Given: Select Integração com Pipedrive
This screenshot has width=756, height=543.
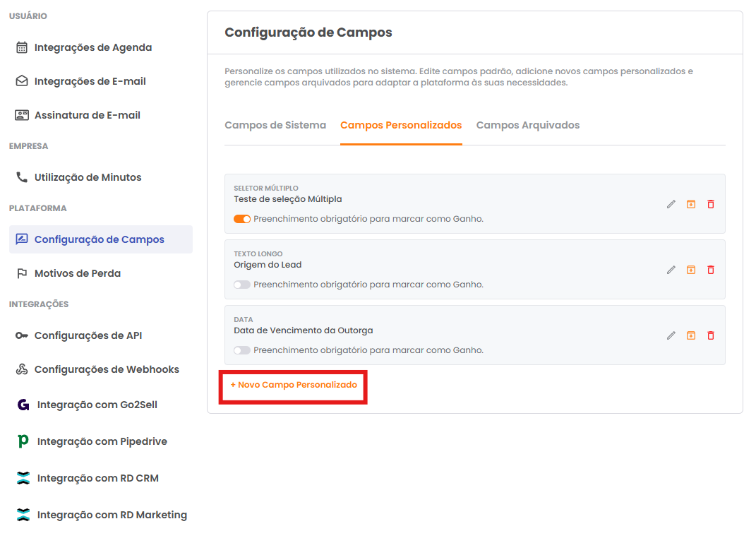Looking at the screenshot, I should (x=102, y=441).
